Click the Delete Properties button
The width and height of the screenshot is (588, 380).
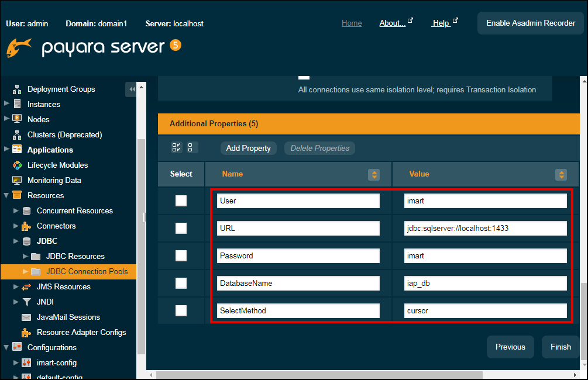tap(320, 148)
